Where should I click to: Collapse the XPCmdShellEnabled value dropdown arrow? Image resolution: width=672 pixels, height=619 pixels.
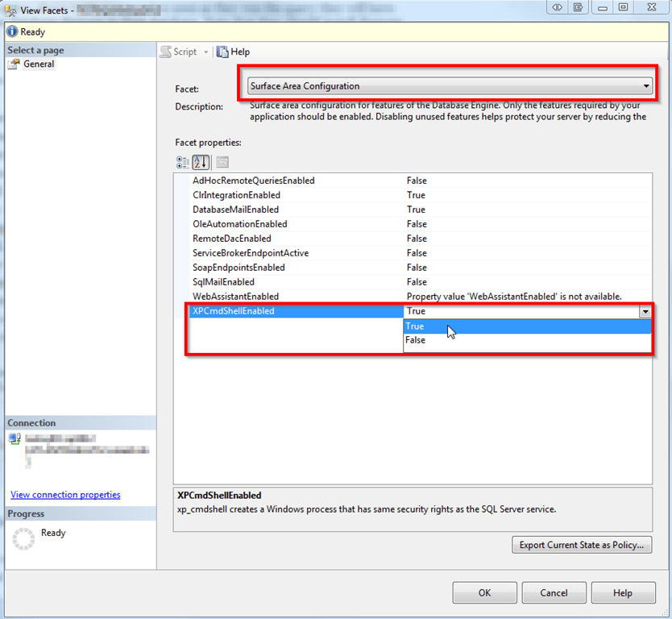click(x=645, y=311)
